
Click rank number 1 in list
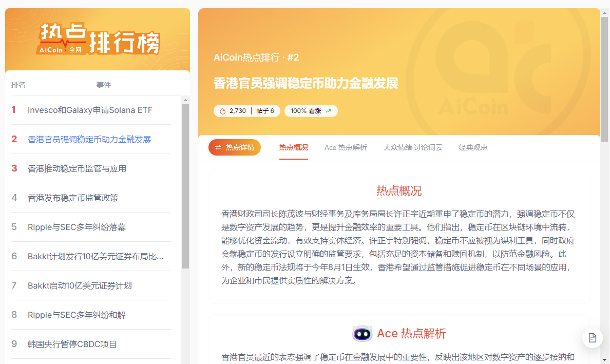pos(14,110)
